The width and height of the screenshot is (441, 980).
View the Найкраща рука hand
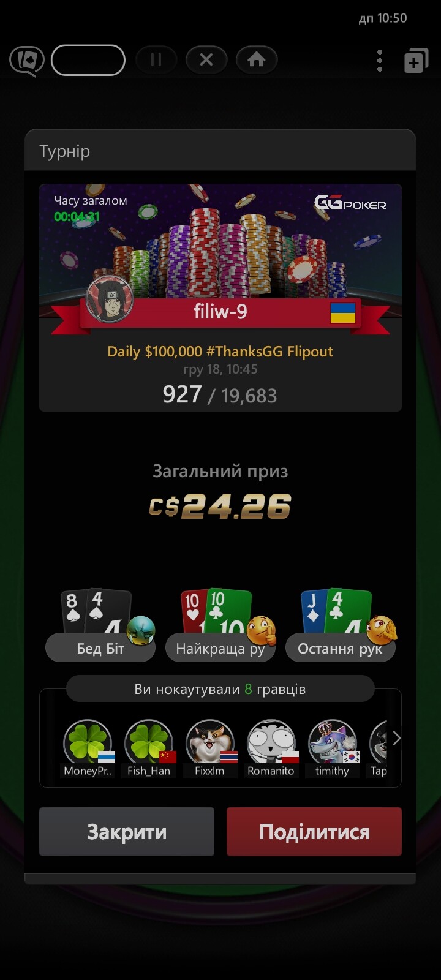tap(221, 625)
